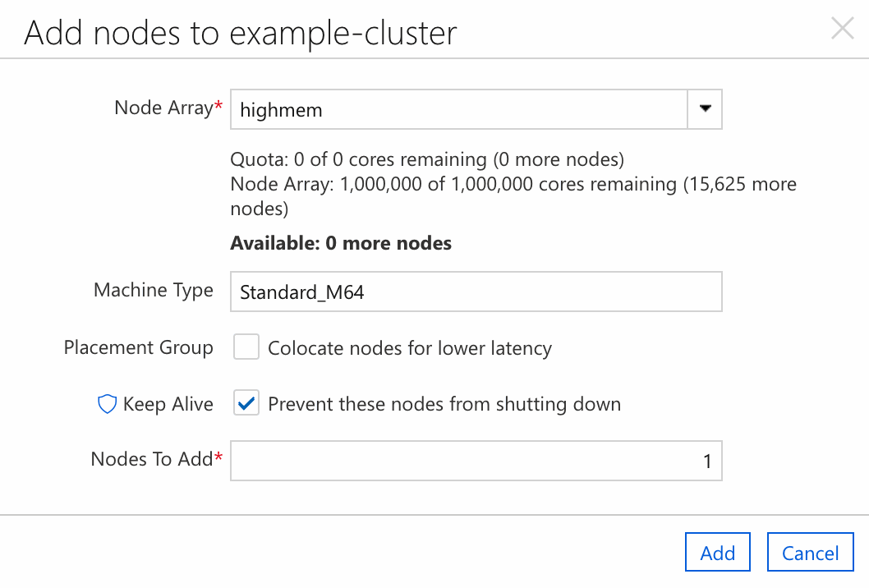The image size is (869, 588).
Task: Click the Add button
Action: 717,552
